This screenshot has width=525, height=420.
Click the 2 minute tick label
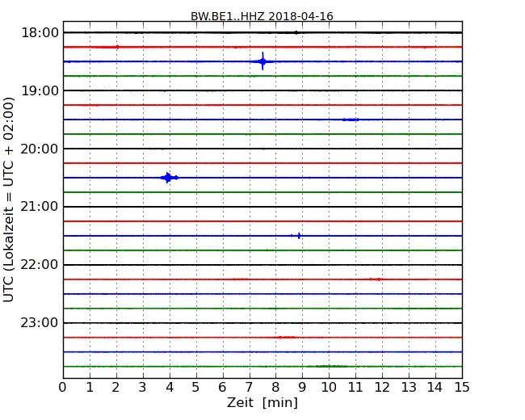[116, 388]
